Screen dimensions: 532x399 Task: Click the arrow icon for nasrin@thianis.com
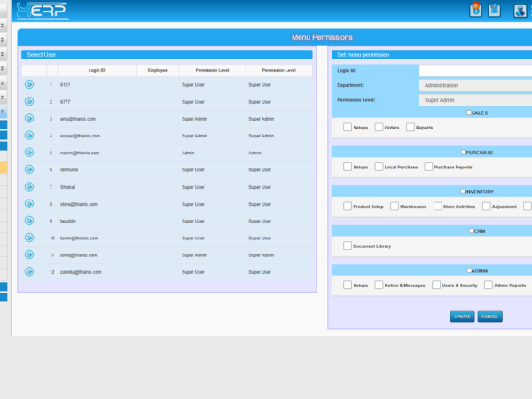coord(29,153)
